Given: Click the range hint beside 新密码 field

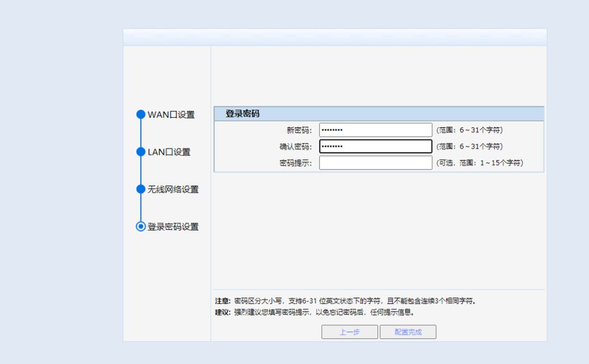Looking at the screenshot, I should [x=470, y=130].
